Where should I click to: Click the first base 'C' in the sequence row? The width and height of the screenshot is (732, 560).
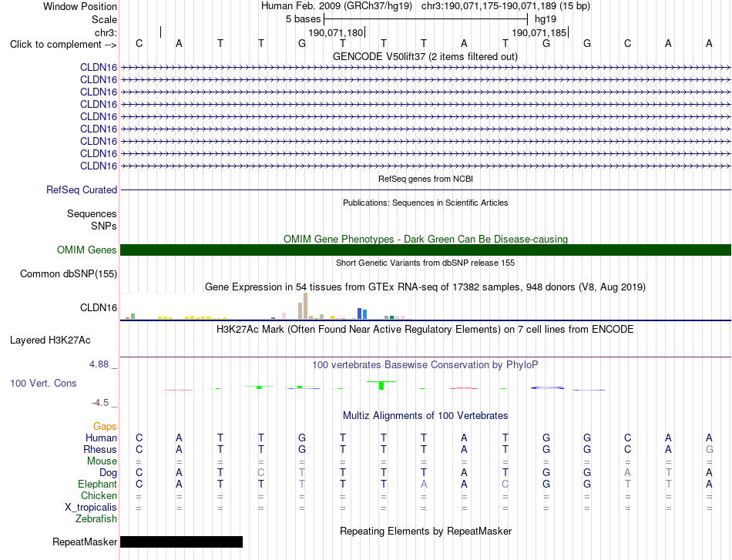coord(139,43)
